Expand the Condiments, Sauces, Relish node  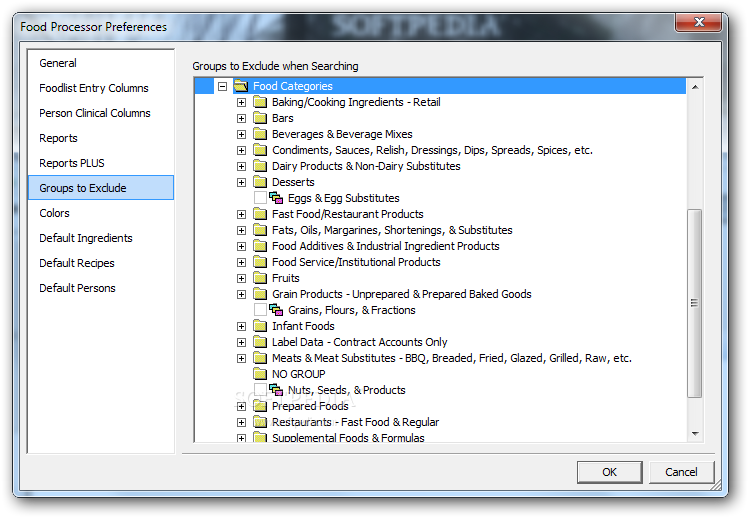241,150
